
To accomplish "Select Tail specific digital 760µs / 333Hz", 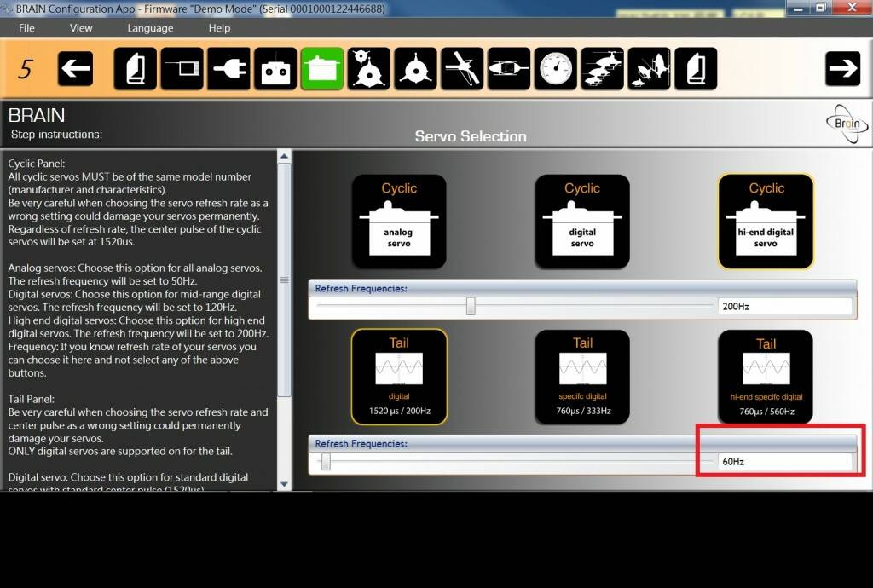I will coord(582,377).
